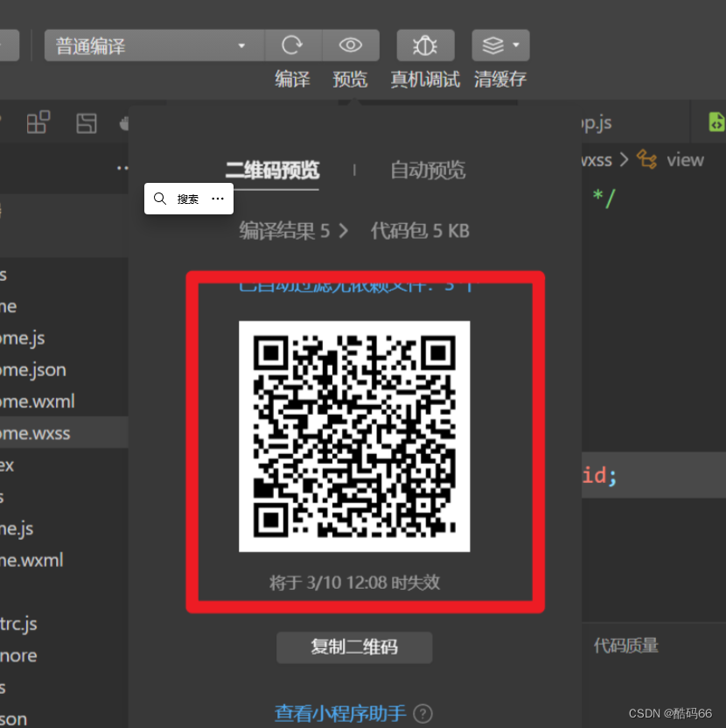Click the view breadcrumb item
Image resolution: width=726 pixels, height=728 pixels.
click(x=685, y=160)
